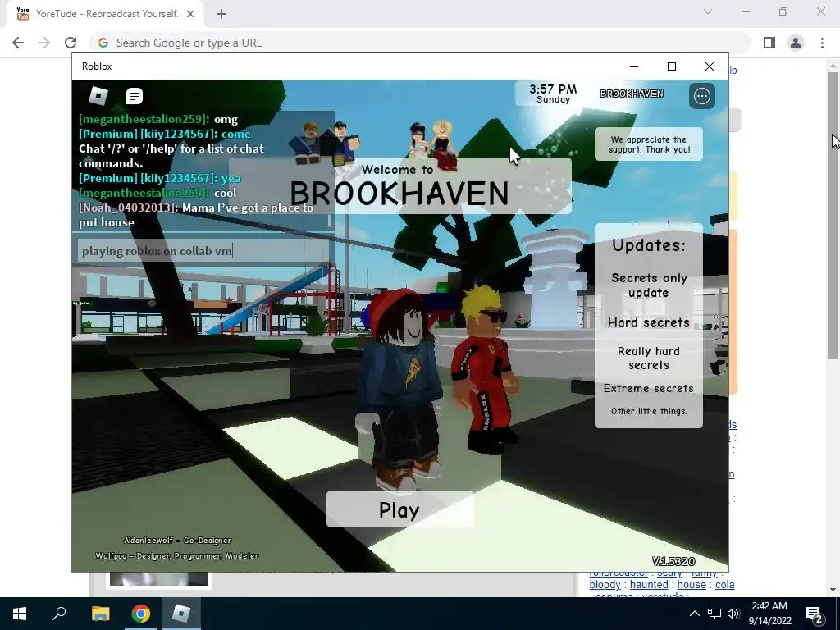The image size is (840, 630).
Task: Minimize the Roblox window
Action: (x=634, y=66)
